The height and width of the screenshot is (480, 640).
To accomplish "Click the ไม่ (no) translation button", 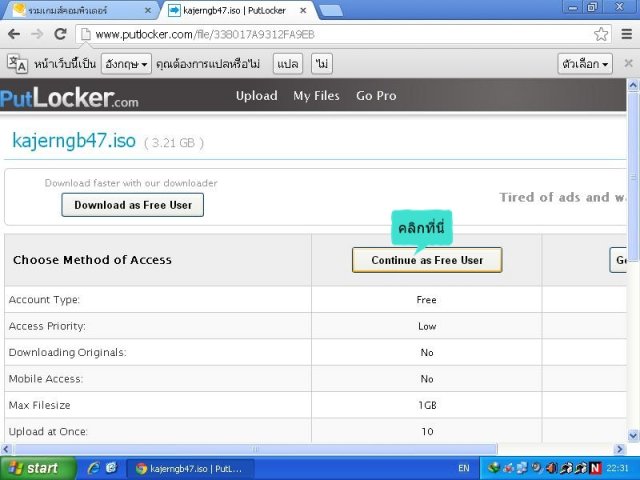I will [322, 64].
